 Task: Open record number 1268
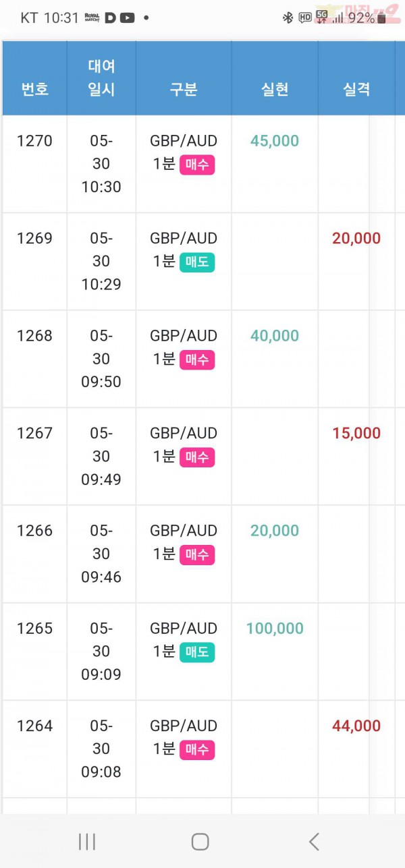click(34, 336)
